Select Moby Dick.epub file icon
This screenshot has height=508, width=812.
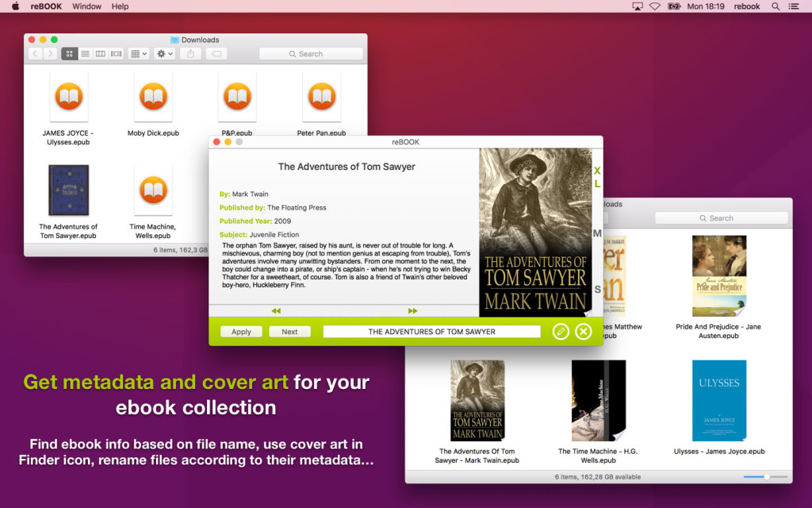153,96
